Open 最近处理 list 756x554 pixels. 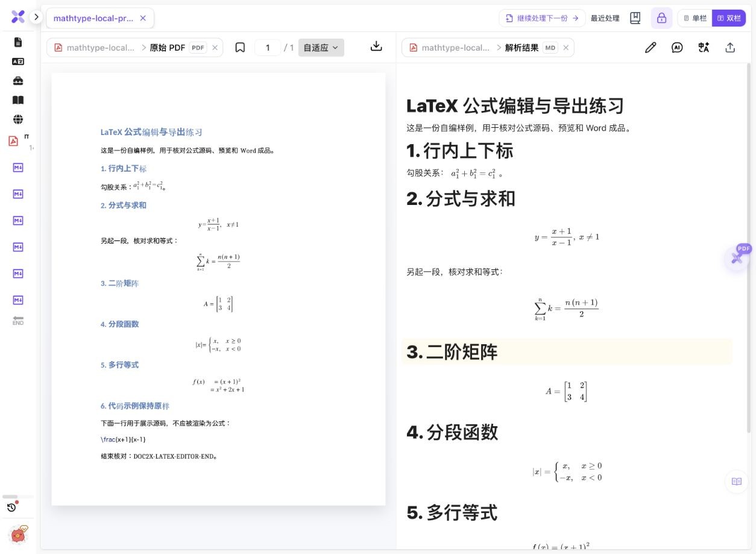605,18
